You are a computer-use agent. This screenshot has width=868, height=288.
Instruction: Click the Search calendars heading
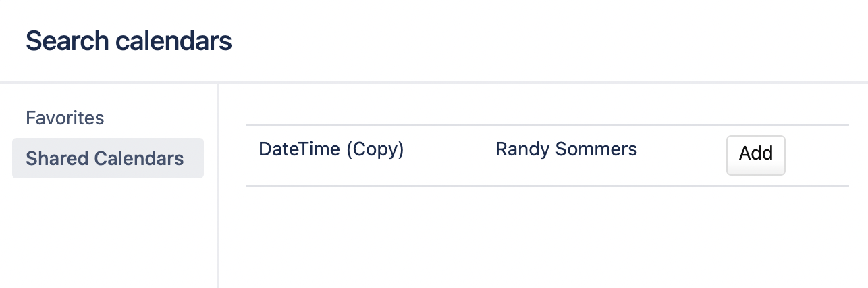point(128,41)
